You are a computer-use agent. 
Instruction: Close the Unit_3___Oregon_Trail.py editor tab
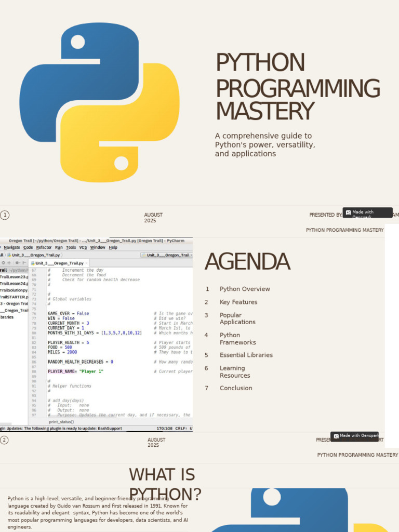coord(86,263)
